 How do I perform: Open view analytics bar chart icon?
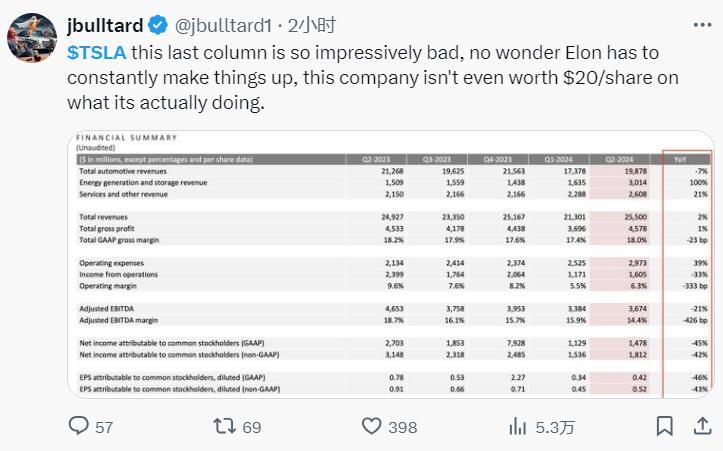point(518,426)
